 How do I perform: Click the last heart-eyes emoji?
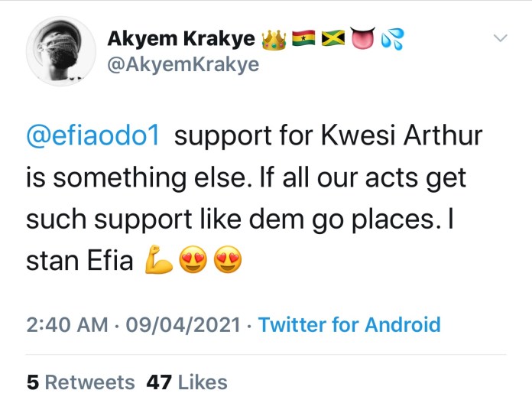tap(227, 262)
